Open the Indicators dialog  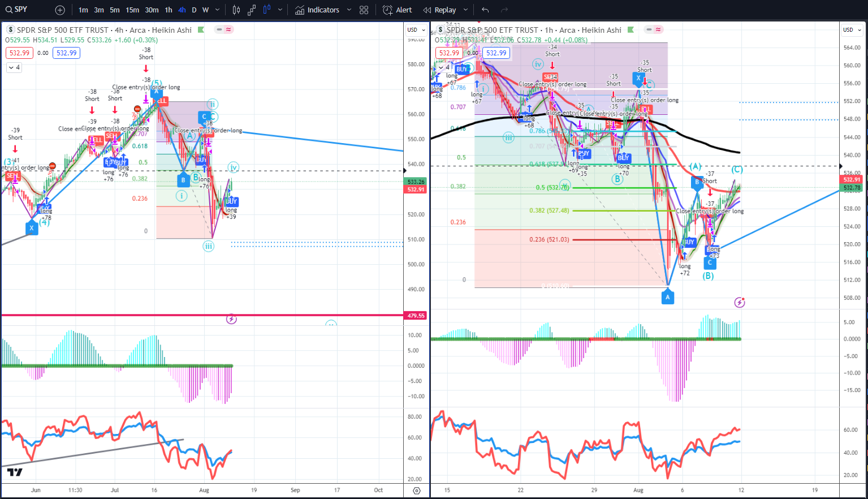[317, 10]
